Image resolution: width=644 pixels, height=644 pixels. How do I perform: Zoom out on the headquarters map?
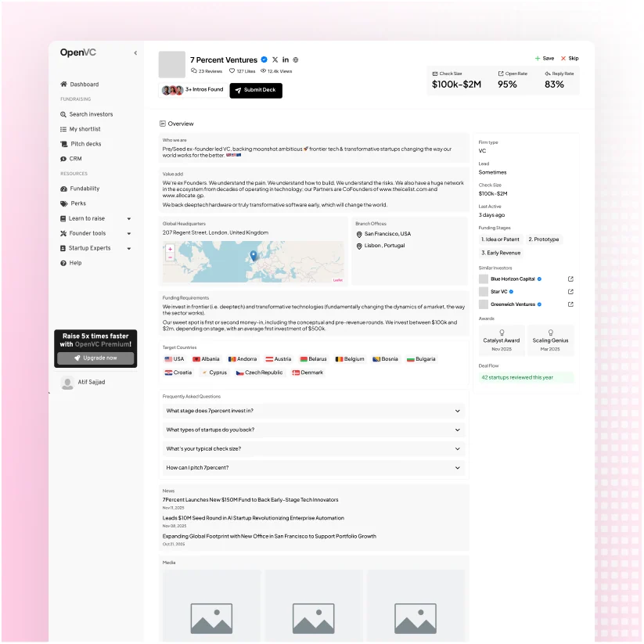tap(170, 257)
